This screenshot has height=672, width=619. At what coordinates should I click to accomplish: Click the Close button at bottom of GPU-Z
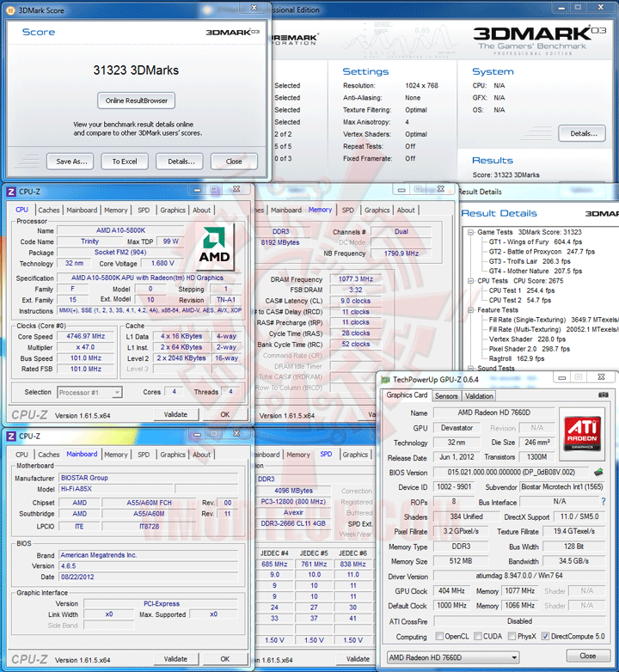588,656
